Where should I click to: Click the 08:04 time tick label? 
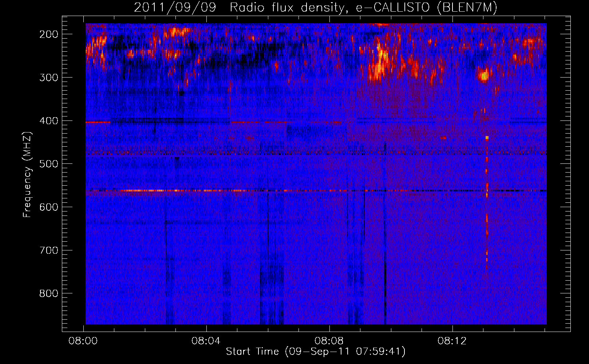click(x=206, y=341)
